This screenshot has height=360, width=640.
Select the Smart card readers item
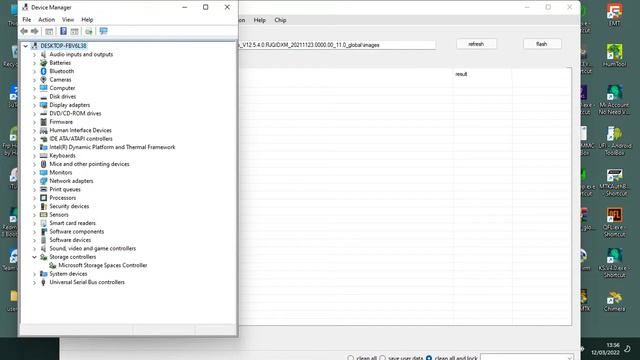point(72,223)
